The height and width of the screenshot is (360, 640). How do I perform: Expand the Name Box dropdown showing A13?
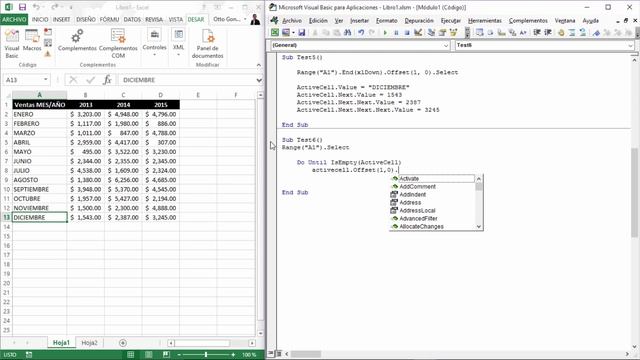46,80
